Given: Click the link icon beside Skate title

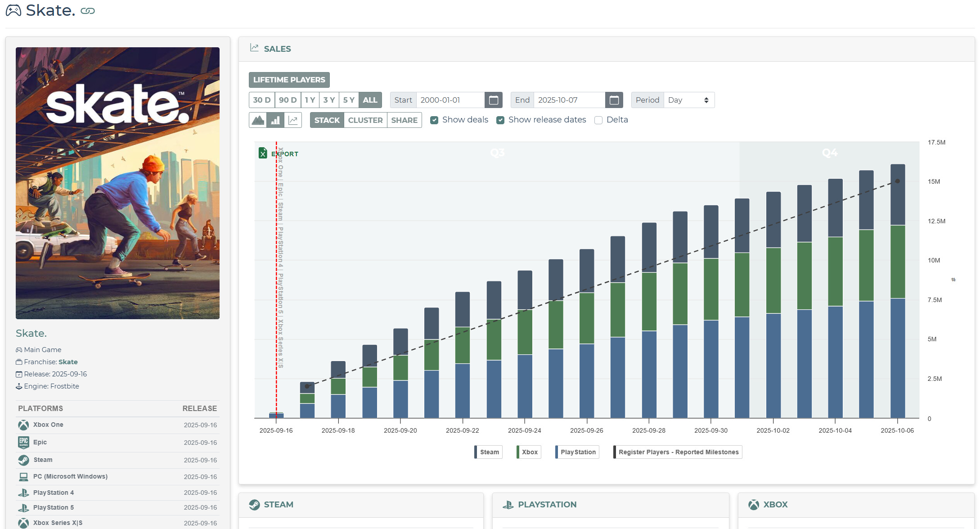Looking at the screenshot, I should [87, 11].
